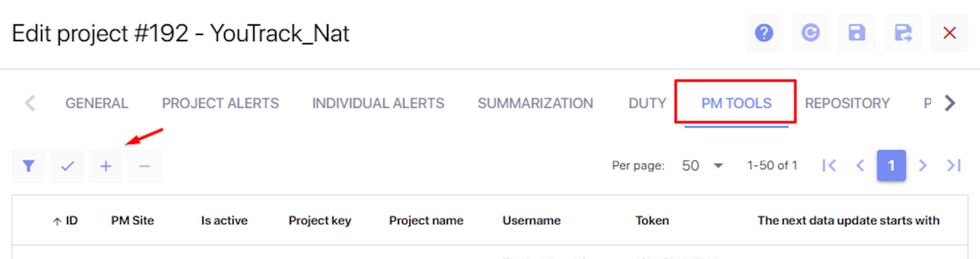Viewport: 980px width, 259px height.
Task: Click the save and exit icon
Action: 903,33
